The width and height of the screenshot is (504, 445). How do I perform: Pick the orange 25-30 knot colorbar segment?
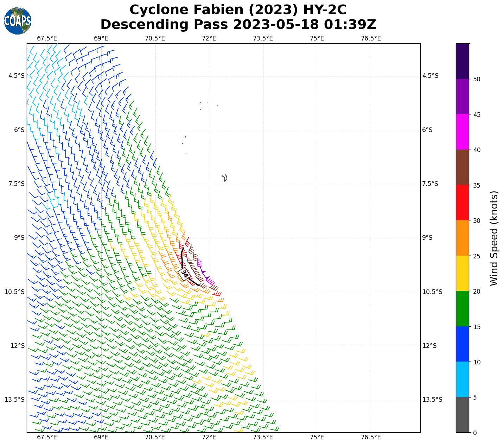point(462,238)
